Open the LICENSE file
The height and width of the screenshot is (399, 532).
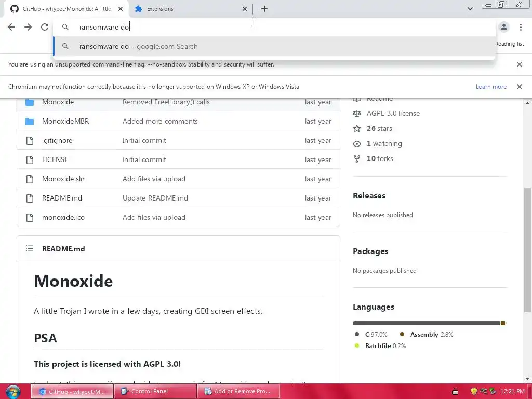(x=55, y=159)
